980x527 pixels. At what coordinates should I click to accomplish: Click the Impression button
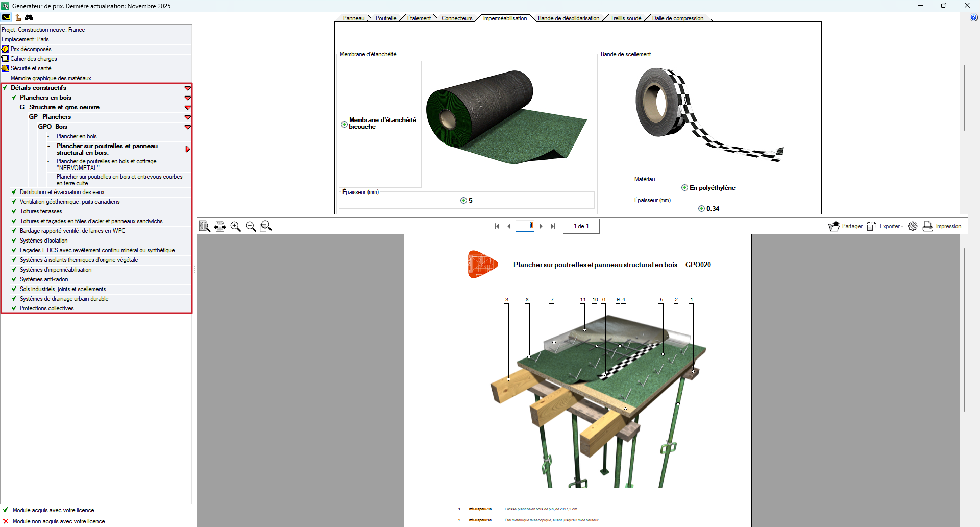[x=944, y=226]
